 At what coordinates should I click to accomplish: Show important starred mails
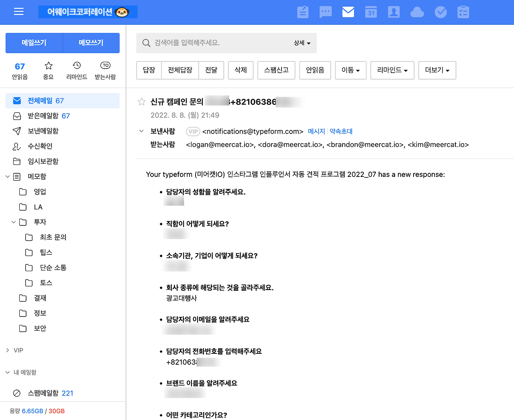[49, 70]
